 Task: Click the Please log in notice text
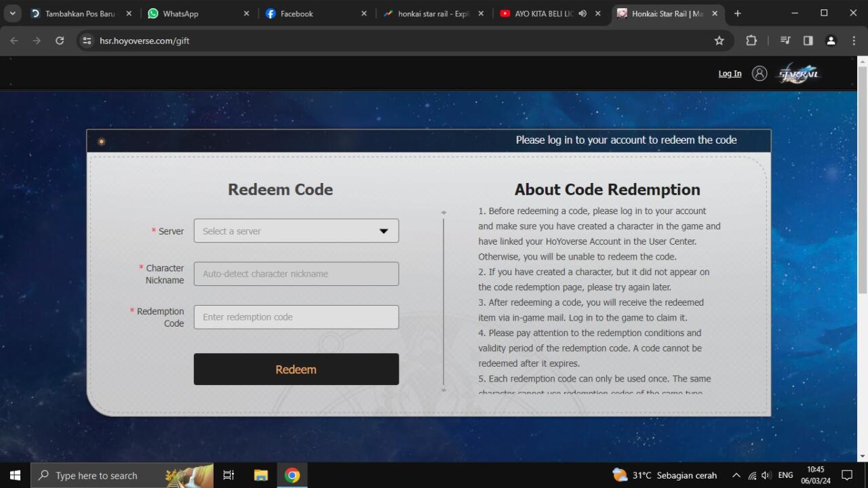(x=626, y=140)
